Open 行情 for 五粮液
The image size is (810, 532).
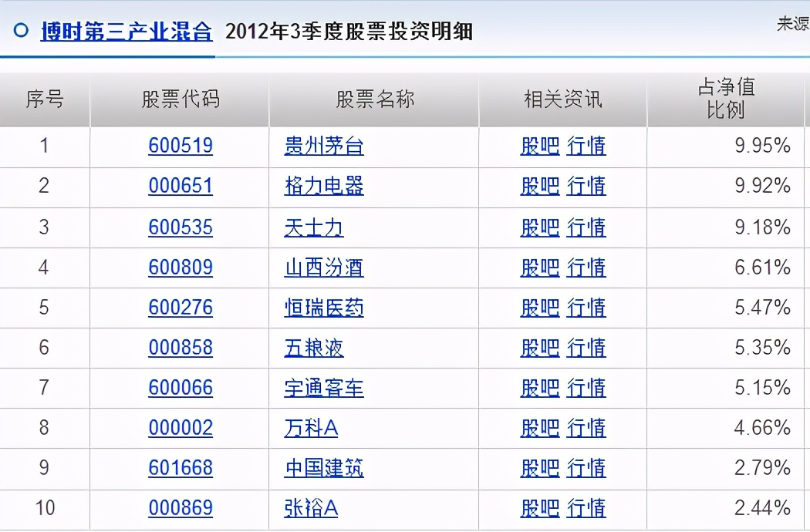tap(586, 348)
